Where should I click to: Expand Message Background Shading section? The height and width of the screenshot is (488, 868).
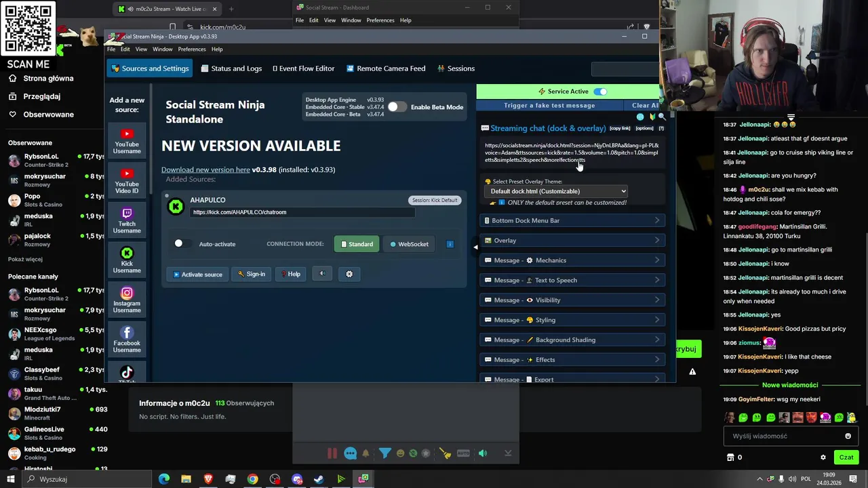[x=572, y=340]
